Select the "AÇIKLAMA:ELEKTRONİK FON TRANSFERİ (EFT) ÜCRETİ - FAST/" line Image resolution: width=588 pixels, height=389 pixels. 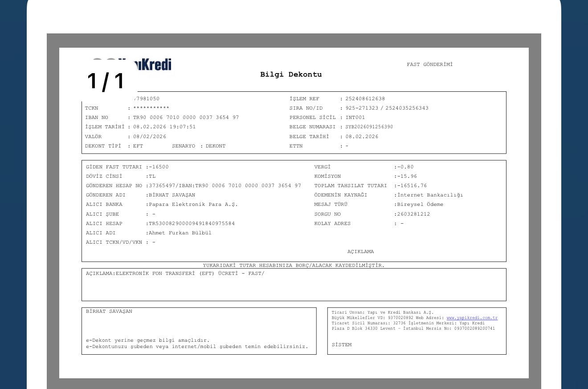coord(175,274)
